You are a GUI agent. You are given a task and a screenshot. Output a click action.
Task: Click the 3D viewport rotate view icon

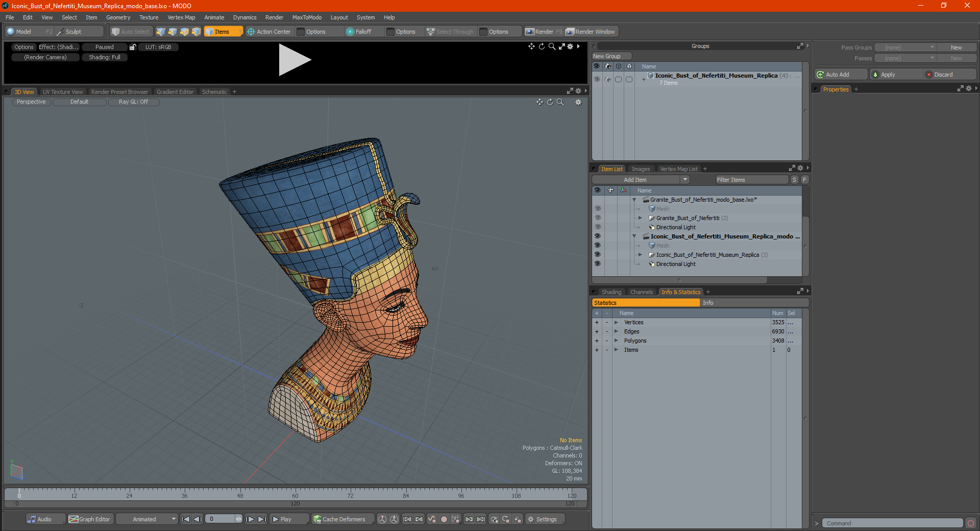pyautogui.click(x=550, y=102)
